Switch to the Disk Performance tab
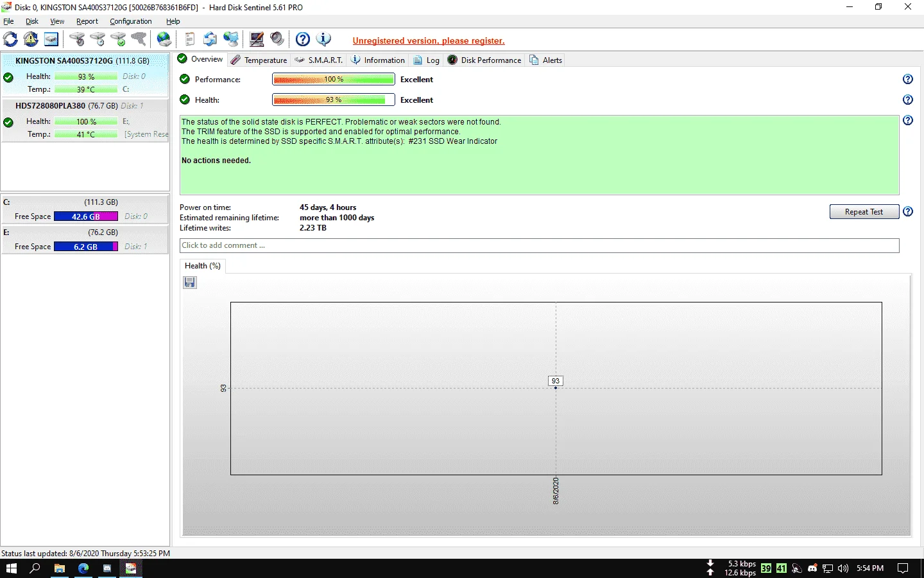 click(x=484, y=60)
